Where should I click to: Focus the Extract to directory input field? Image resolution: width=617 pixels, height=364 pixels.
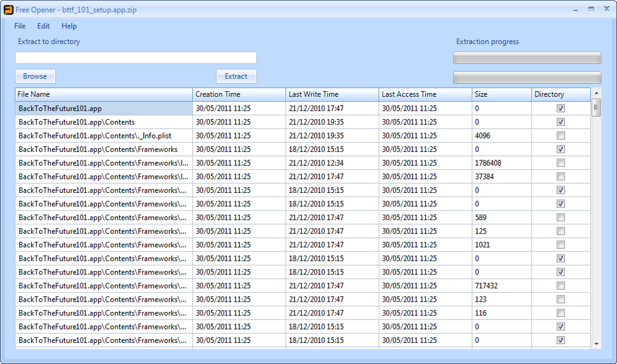click(x=135, y=58)
